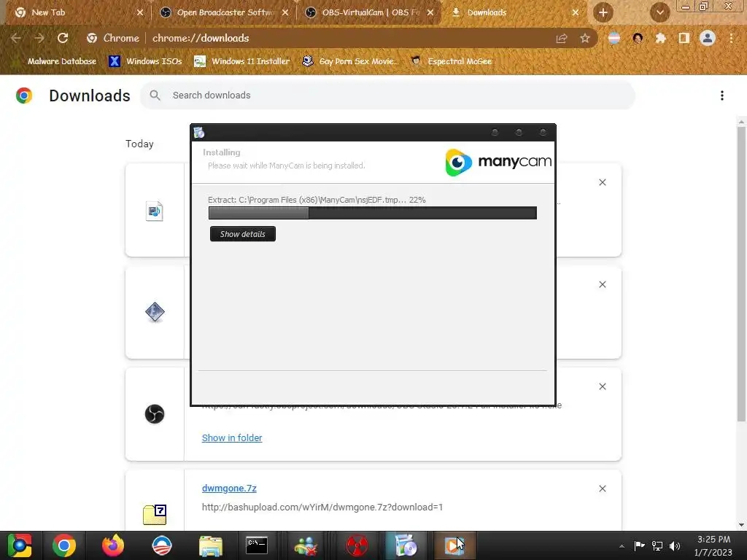The height and width of the screenshot is (560, 747).
Task: Close the New Tab browser tab
Action: click(x=139, y=12)
